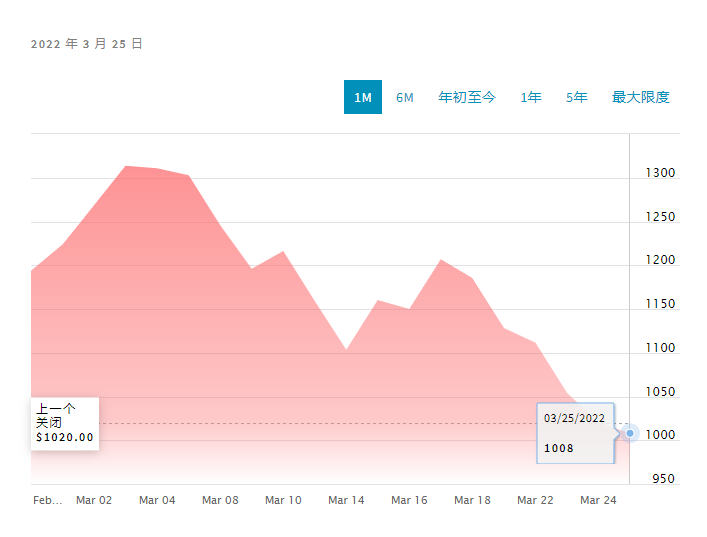Choose the 1年 time range
Image resolution: width=707 pixels, height=537 pixels.
pos(531,97)
